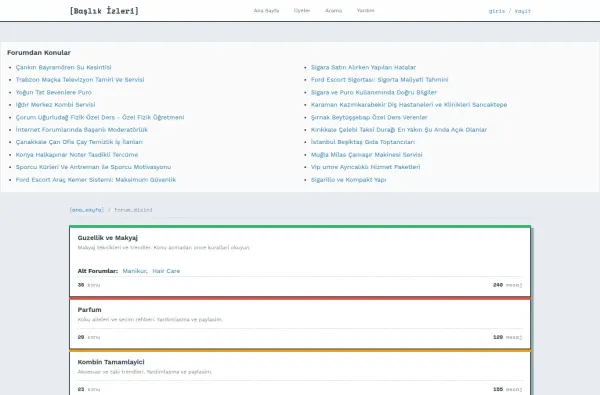Go to Ana Sayfa in the top menu
This screenshot has width=600, height=395.
[x=266, y=11]
